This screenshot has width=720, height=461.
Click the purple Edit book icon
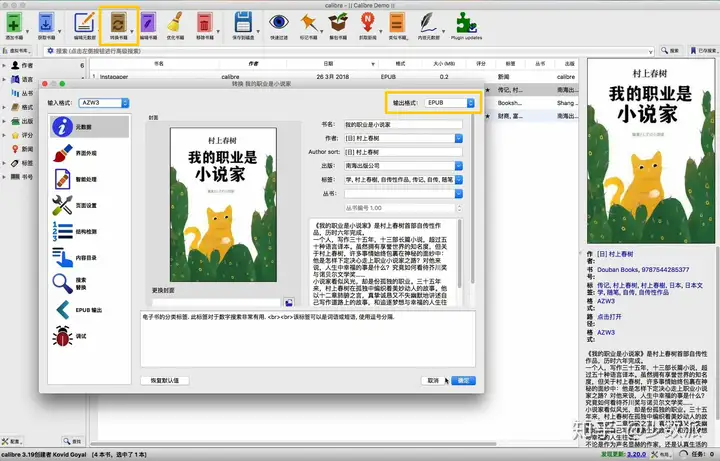tap(148, 23)
